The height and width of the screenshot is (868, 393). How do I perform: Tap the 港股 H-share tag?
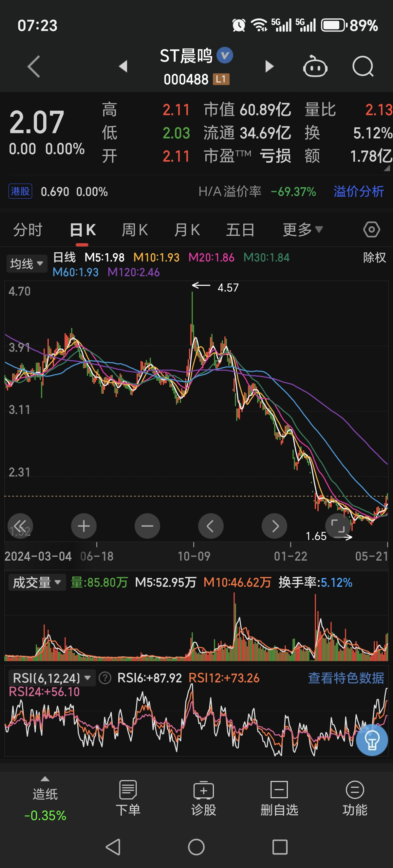20,191
